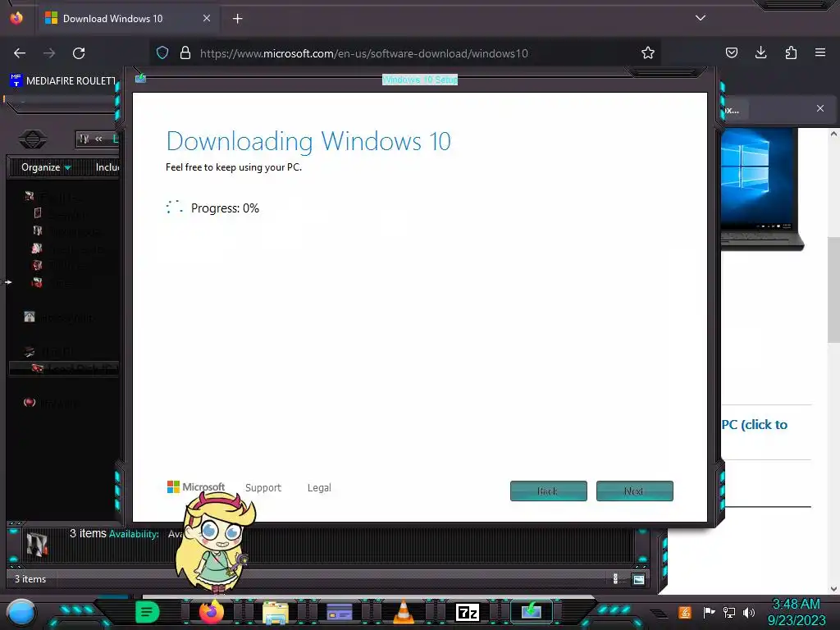This screenshot has width=840, height=630.
Task: Open Firefox tracking protection shield
Action: coord(162,52)
